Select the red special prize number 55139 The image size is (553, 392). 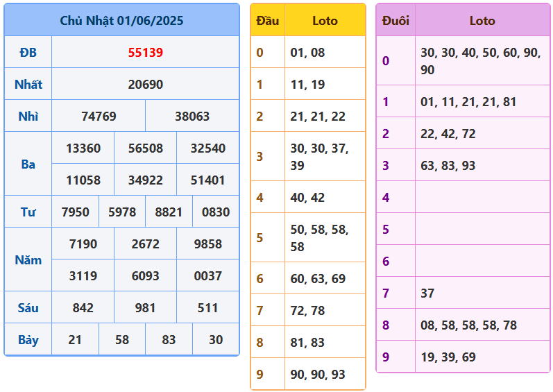pyautogui.click(x=145, y=52)
